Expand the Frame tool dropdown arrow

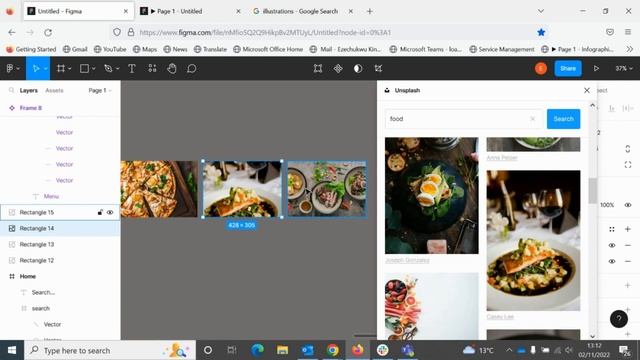tap(70, 69)
